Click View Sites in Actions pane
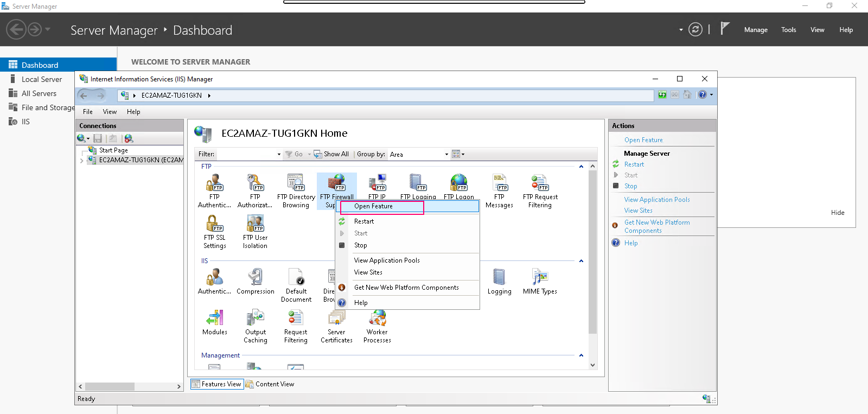This screenshot has height=414, width=868. pos(639,211)
